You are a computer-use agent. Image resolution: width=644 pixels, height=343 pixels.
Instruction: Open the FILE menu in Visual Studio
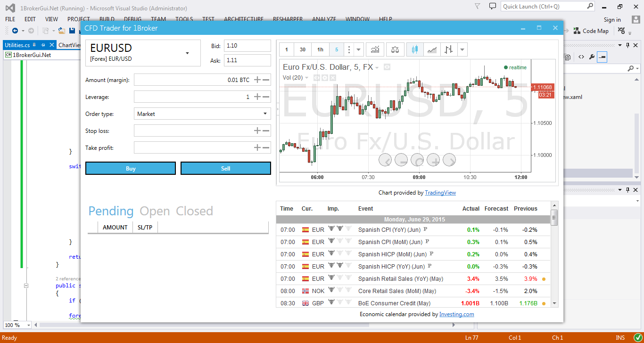tap(10, 19)
